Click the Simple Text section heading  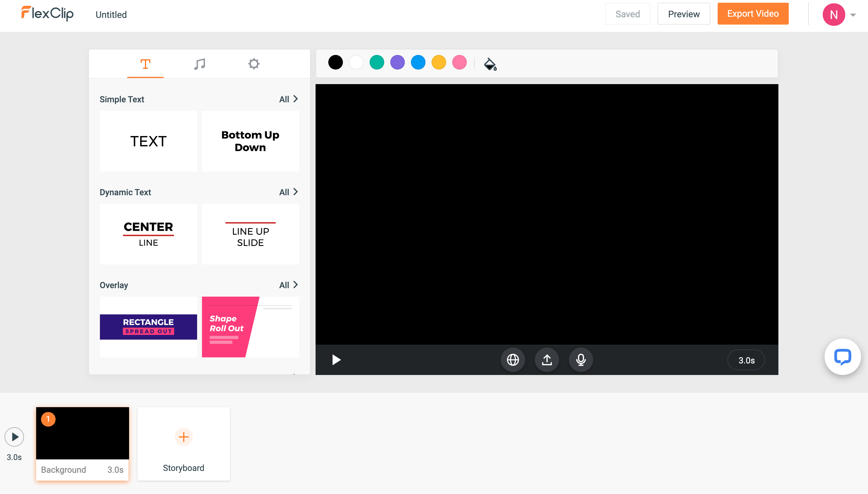point(122,99)
